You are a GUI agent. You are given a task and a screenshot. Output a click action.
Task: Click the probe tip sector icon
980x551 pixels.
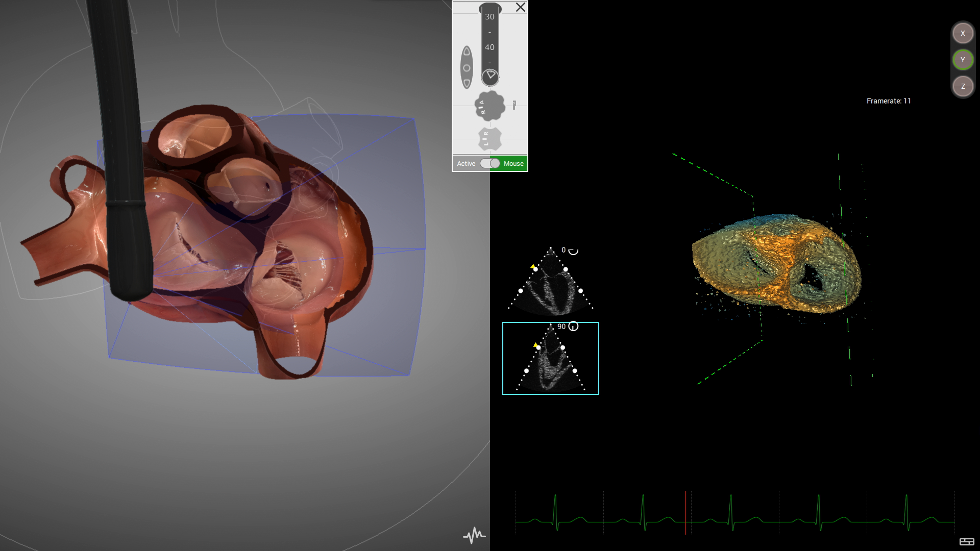click(x=490, y=77)
